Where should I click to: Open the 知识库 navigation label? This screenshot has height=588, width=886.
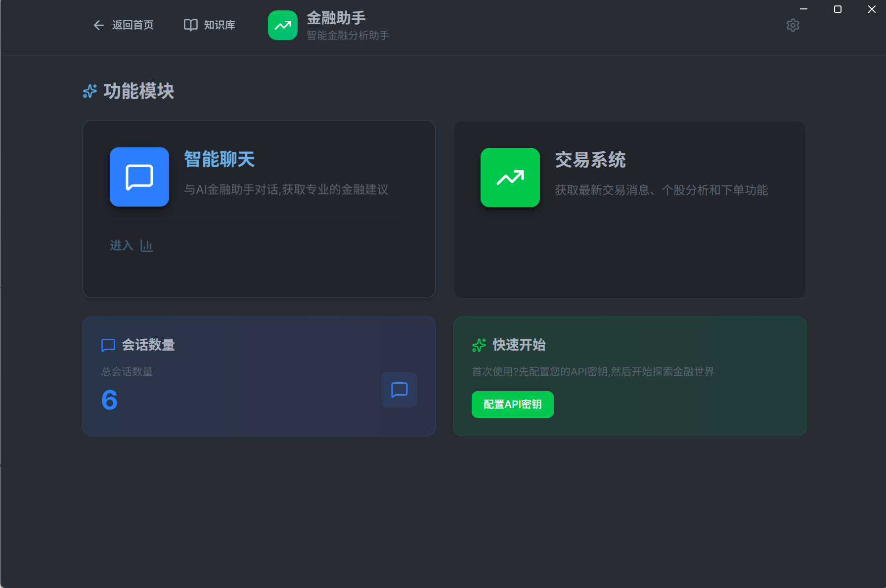coord(220,25)
